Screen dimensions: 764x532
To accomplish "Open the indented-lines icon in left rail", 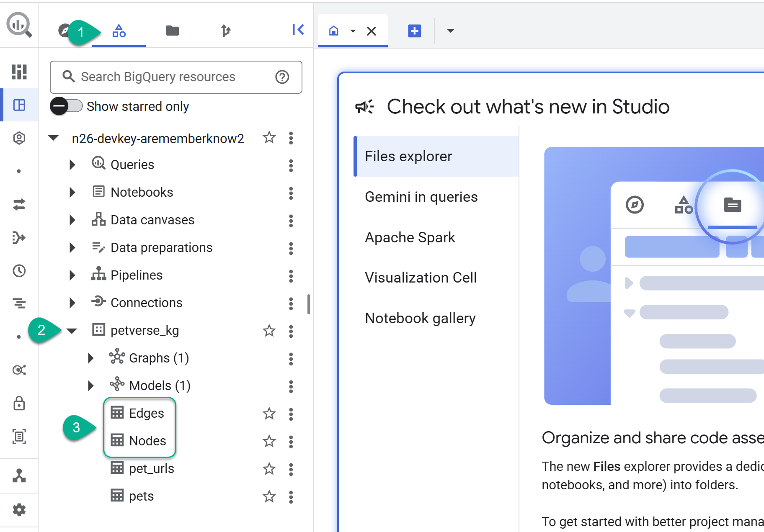I will click(x=19, y=303).
